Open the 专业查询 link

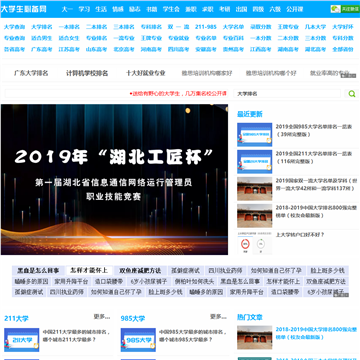coord(14,38)
